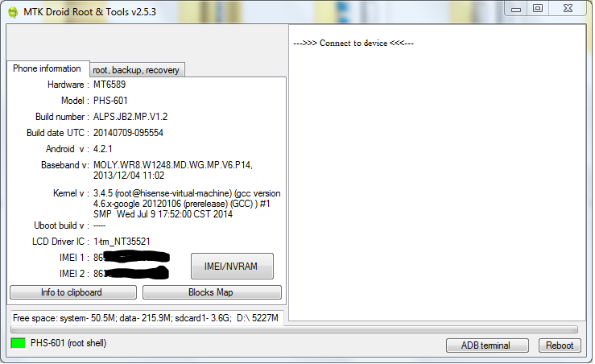This screenshot has width=595, height=364.
Task: Click the Model value PHS-601
Action: point(110,101)
